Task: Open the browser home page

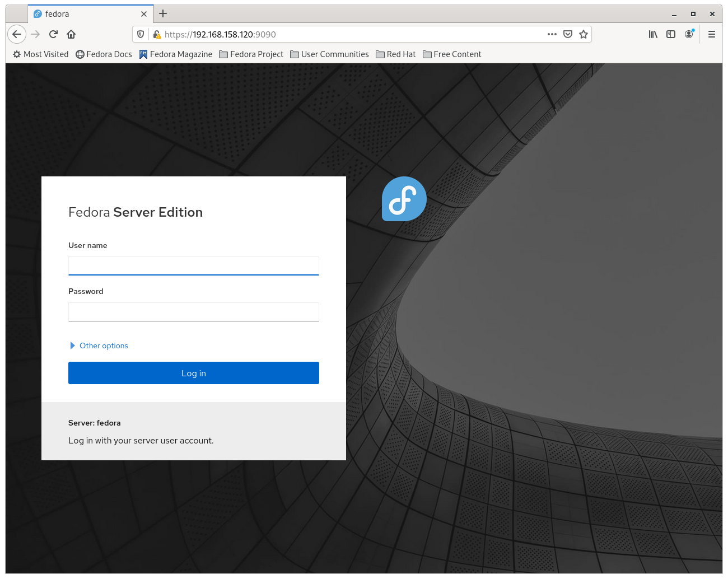Action: [x=71, y=34]
